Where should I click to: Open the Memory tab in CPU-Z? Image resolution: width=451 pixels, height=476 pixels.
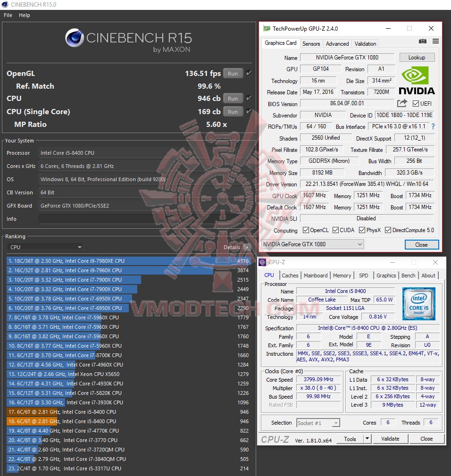pyautogui.click(x=342, y=276)
